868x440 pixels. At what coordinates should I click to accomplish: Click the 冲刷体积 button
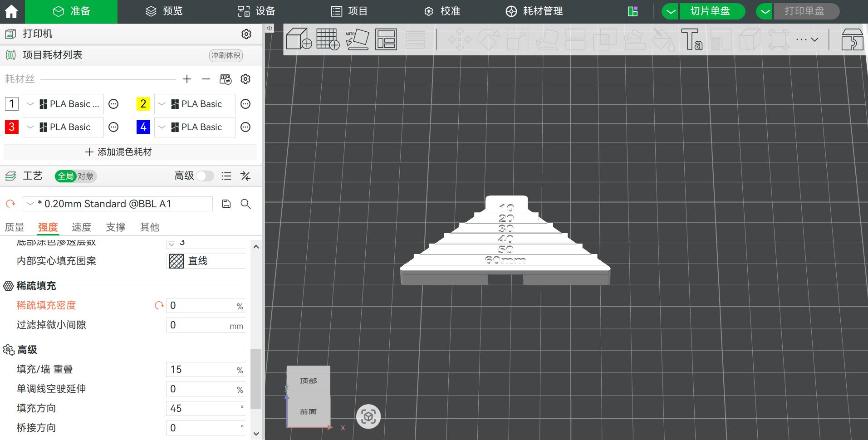coord(226,55)
